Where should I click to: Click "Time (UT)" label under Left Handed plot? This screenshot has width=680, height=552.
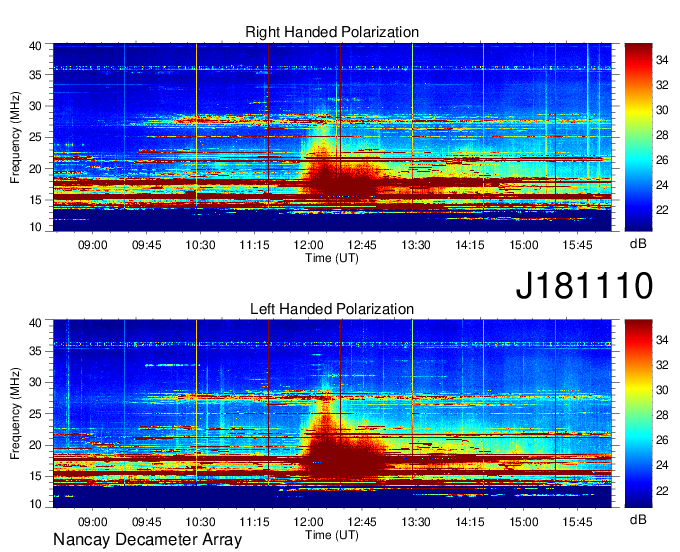click(x=332, y=534)
